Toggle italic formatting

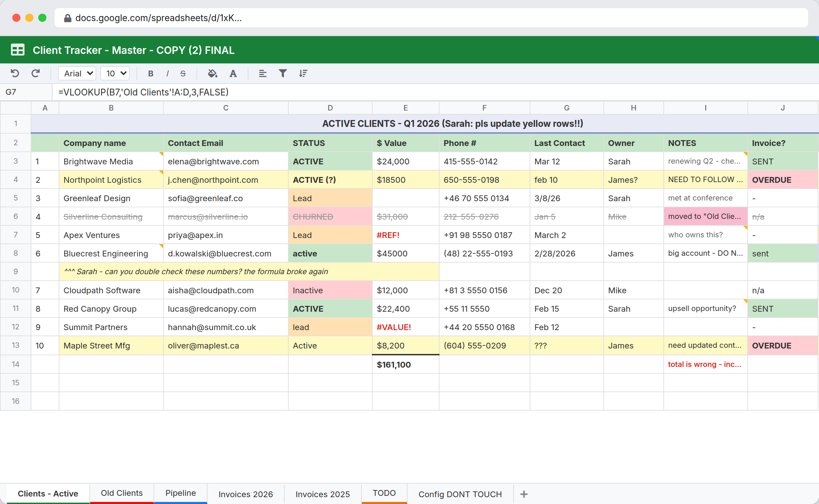(167, 73)
